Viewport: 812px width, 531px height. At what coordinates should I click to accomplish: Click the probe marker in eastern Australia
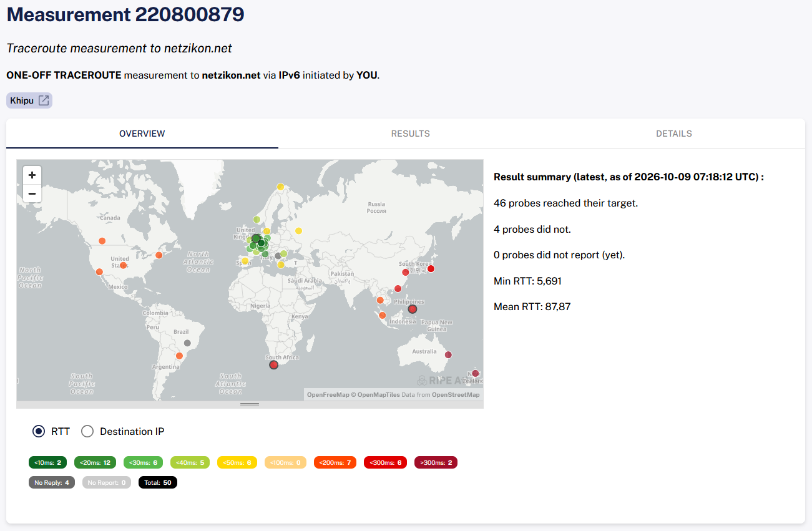448,355
